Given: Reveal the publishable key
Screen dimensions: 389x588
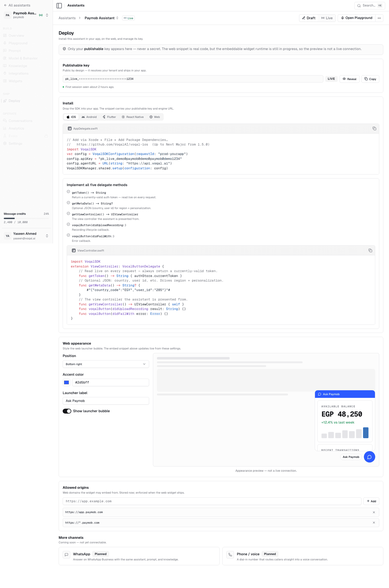Looking at the screenshot, I should pos(350,79).
